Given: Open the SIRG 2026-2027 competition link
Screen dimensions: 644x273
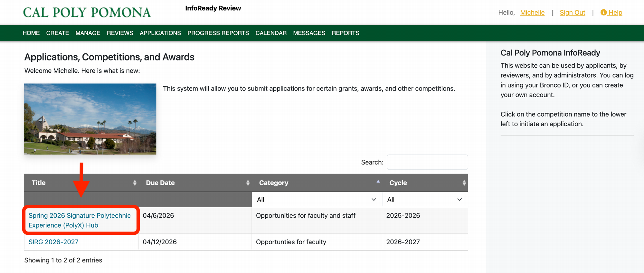Looking at the screenshot, I should [x=53, y=242].
